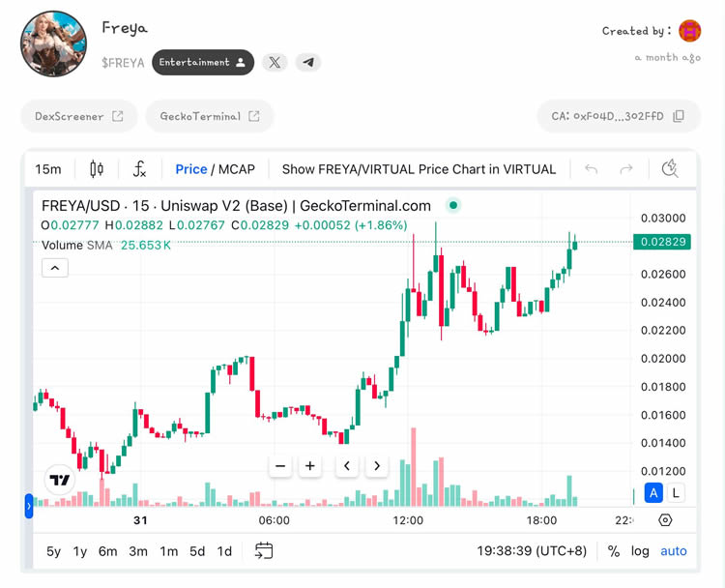Open the X (Twitter) link icon
The height and width of the screenshot is (588, 725).
coord(275,62)
